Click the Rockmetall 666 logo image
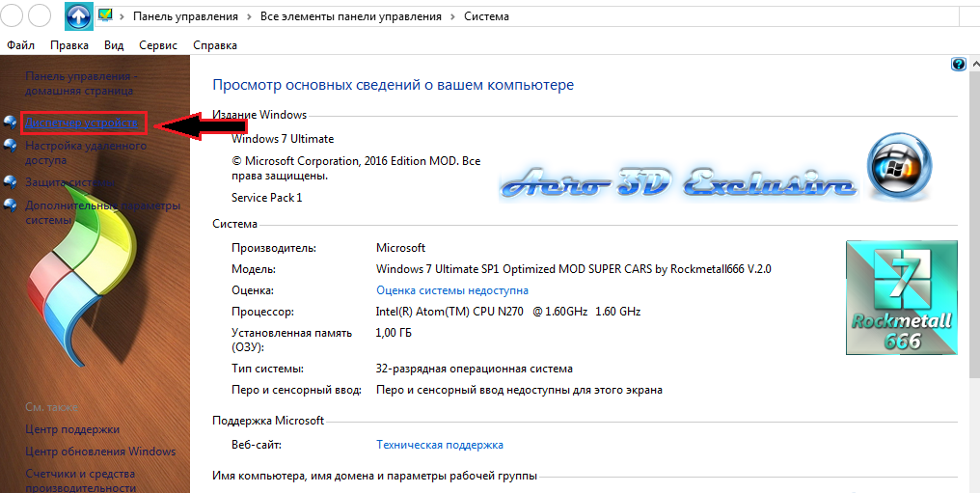This screenshot has width=980, height=493. click(x=901, y=297)
